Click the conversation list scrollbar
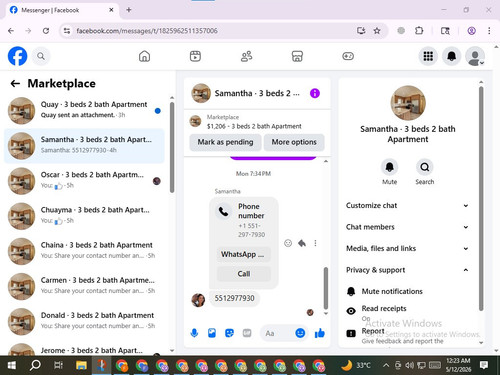 point(172,147)
